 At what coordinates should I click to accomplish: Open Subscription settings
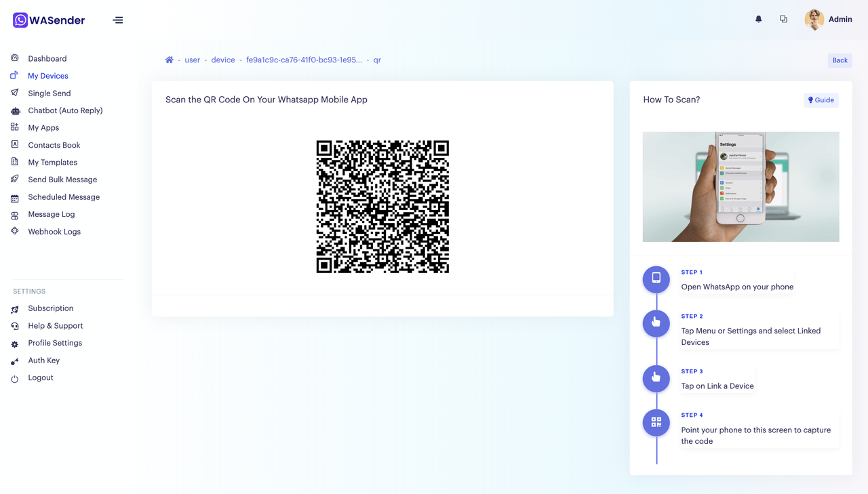[x=51, y=308]
